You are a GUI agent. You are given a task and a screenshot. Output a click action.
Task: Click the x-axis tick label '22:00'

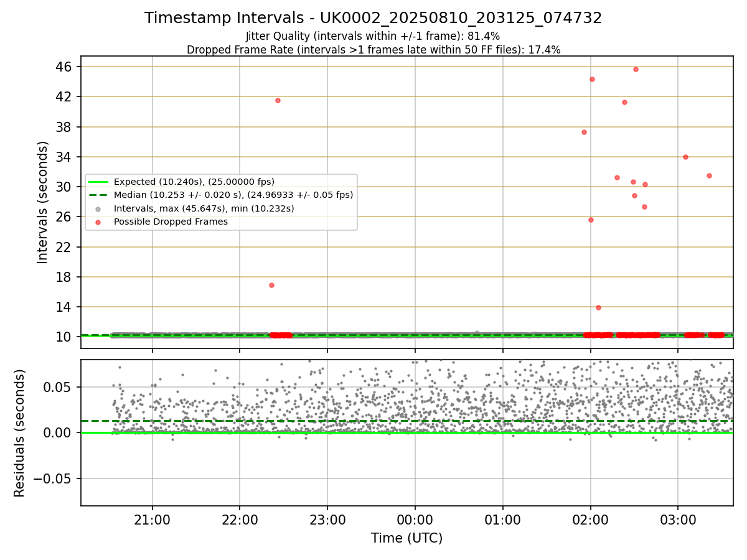pos(240,520)
